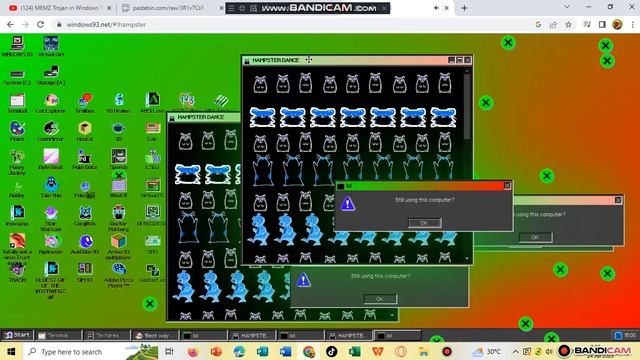This screenshot has width=640, height=360.
Task: Open the WINDOWS 93 desktop icon
Action: click(x=17, y=46)
